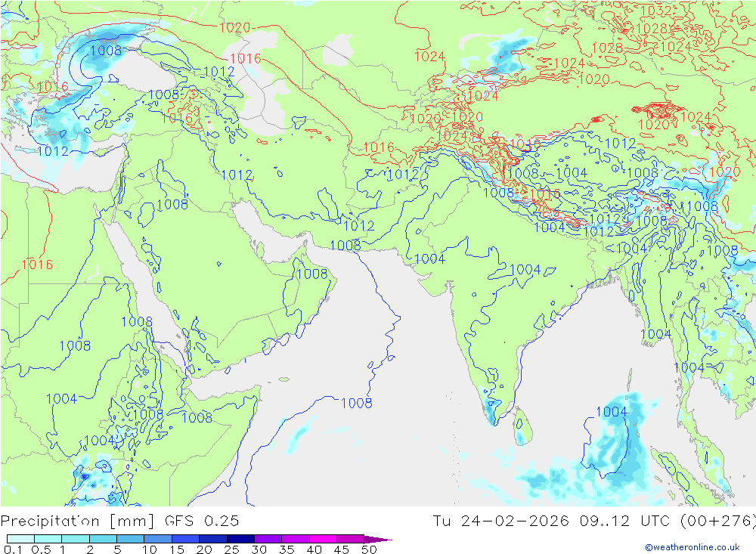Image resolution: width=756 pixels, height=554 pixels.
Task: Choose the 15–20 mm royal blue swatch
Action: click(186, 539)
